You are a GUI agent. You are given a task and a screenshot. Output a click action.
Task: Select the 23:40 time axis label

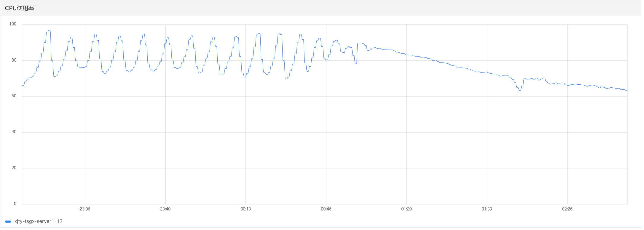pos(165,209)
